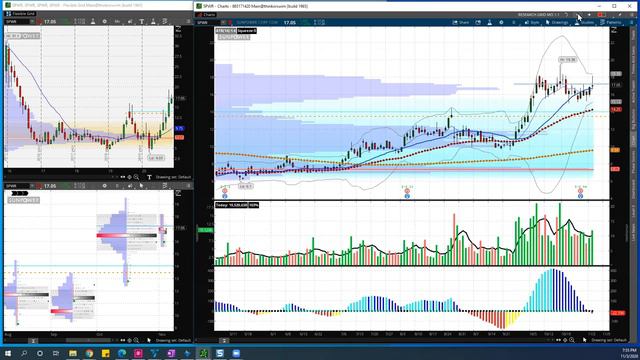
Task: Click the red grid icon in Charts top bar
Action: pyautogui.click(x=601, y=15)
